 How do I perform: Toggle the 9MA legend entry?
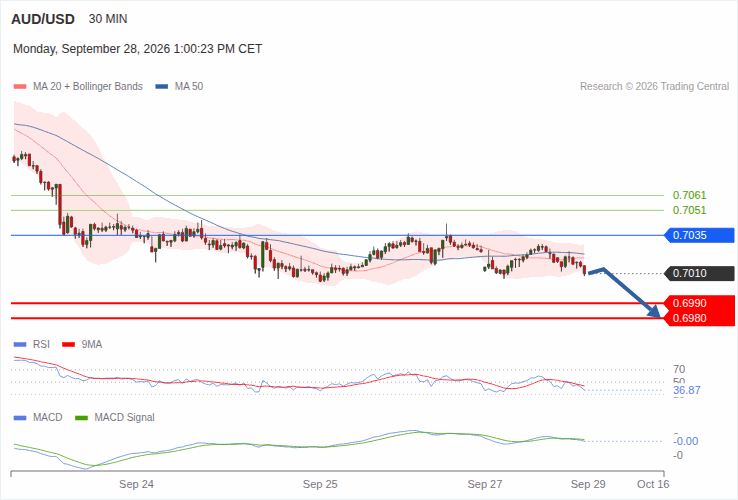82,345
